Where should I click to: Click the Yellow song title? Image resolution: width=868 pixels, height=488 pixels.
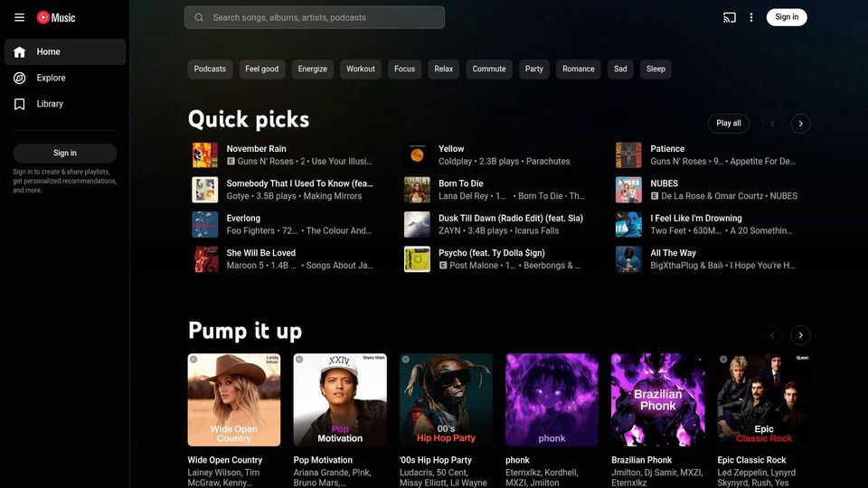(x=451, y=149)
